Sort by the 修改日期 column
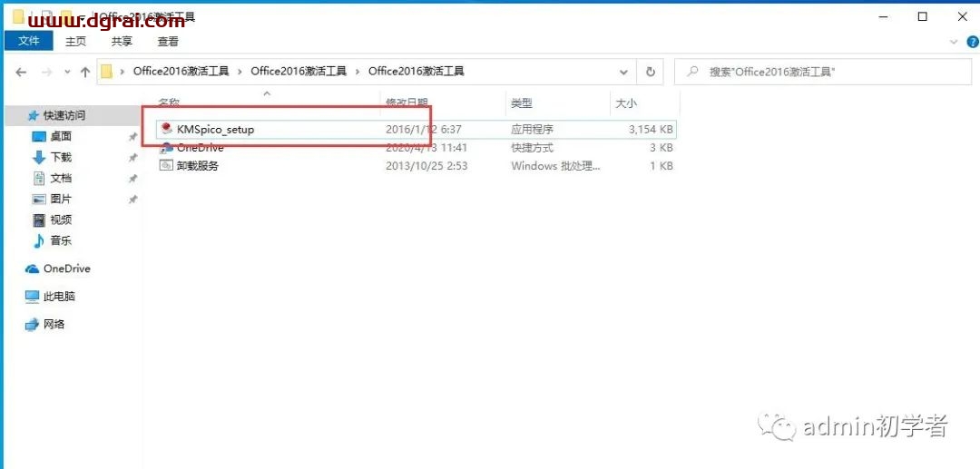 click(407, 103)
